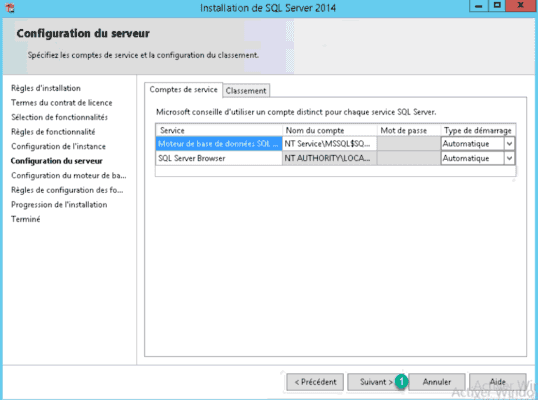Cancel setup with the Annuler button
The height and width of the screenshot is (400, 538).
(x=437, y=382)
